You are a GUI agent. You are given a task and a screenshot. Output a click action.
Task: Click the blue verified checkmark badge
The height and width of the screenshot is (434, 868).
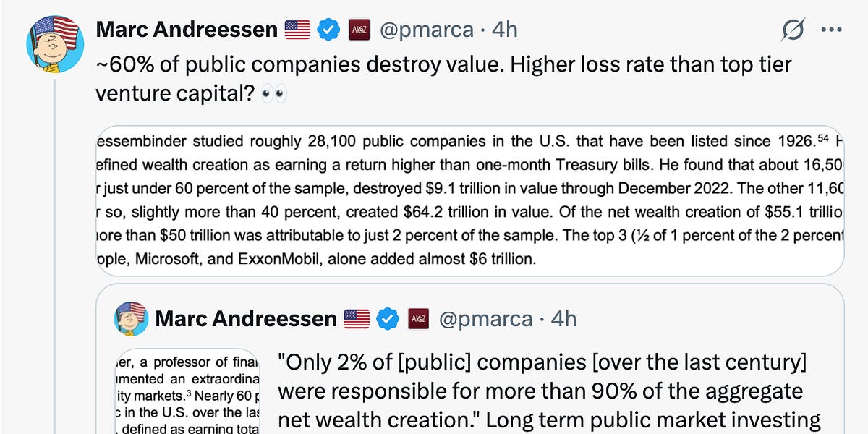[x=328, y=29]
